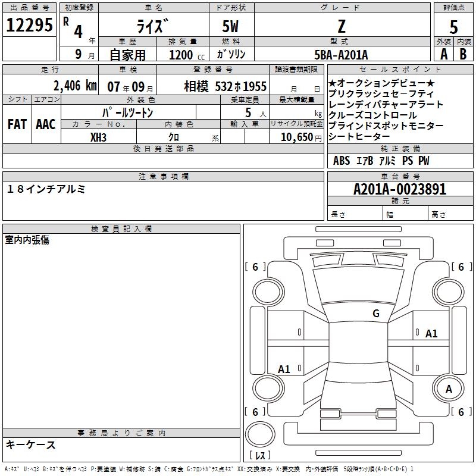Select the car name ライズ
Image resolution: width=476 pixels, height=476 pixels.
tap(152, 26)
